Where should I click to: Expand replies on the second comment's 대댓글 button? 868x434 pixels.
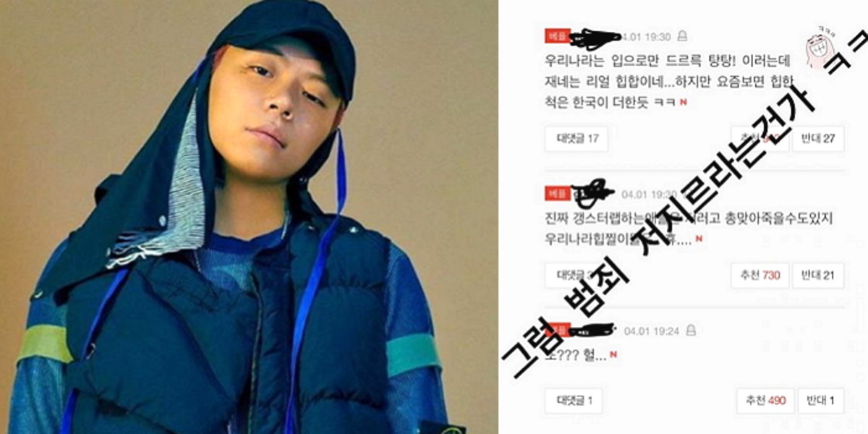tap(574, 275)
